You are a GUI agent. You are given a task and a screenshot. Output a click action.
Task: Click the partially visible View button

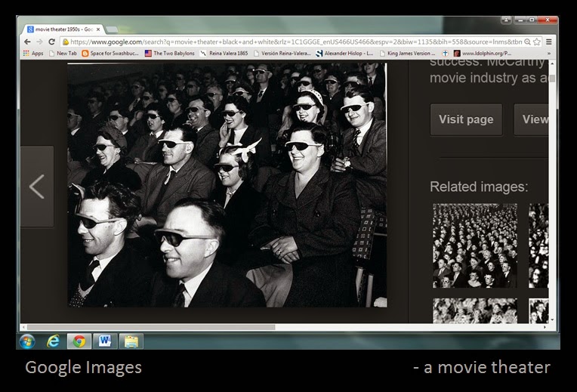[x=531, y=119]
